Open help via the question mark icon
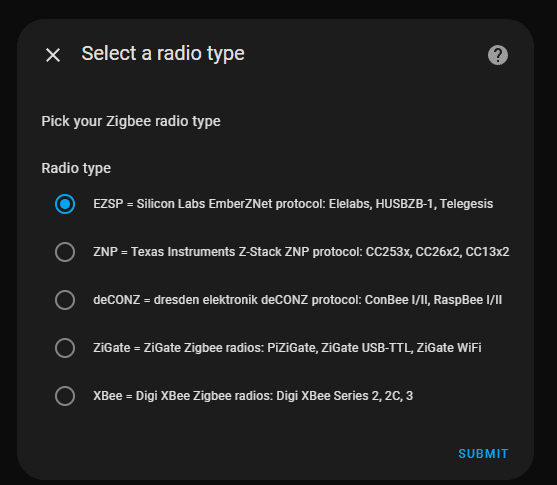This screenshot has width=557, height=485. (498, 55)
